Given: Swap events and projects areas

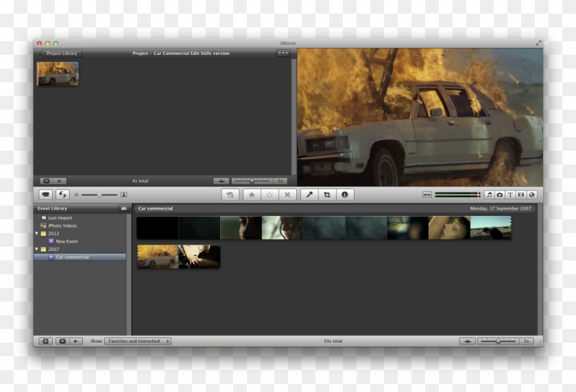Looking at the screenshot, I should click(62, 195).
